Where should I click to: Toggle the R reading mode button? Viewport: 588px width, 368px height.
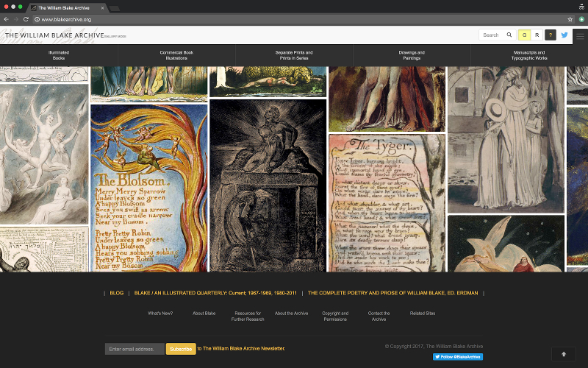coord(537,35)
